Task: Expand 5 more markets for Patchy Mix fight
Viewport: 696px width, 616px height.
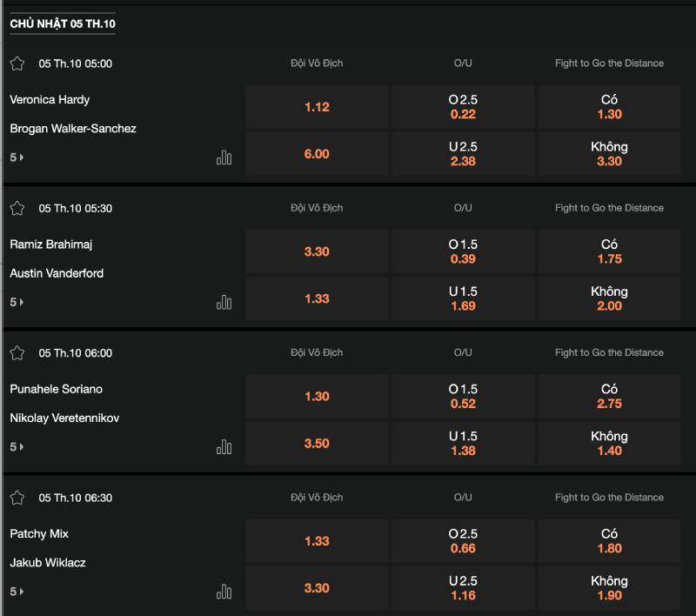Action: tap(17, 592)
